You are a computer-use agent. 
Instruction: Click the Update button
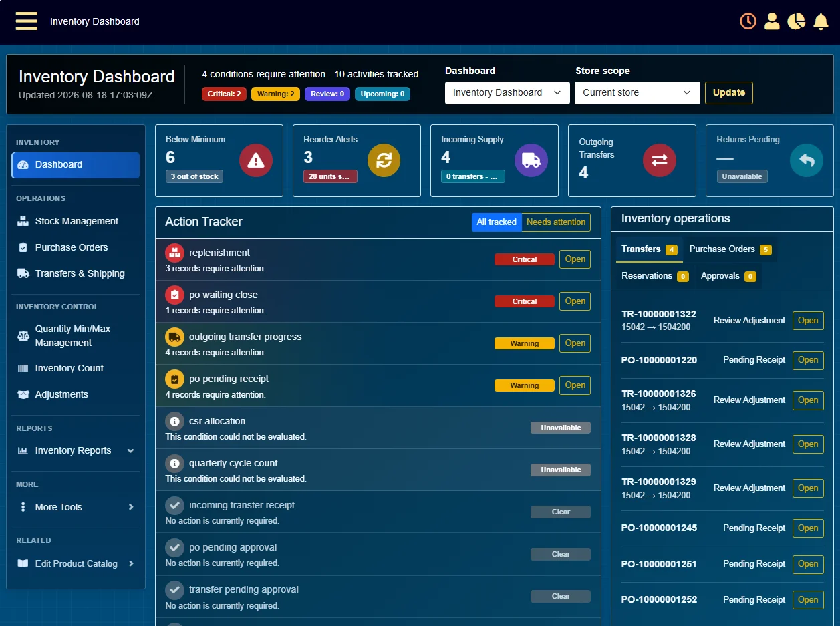pos(729,93)
